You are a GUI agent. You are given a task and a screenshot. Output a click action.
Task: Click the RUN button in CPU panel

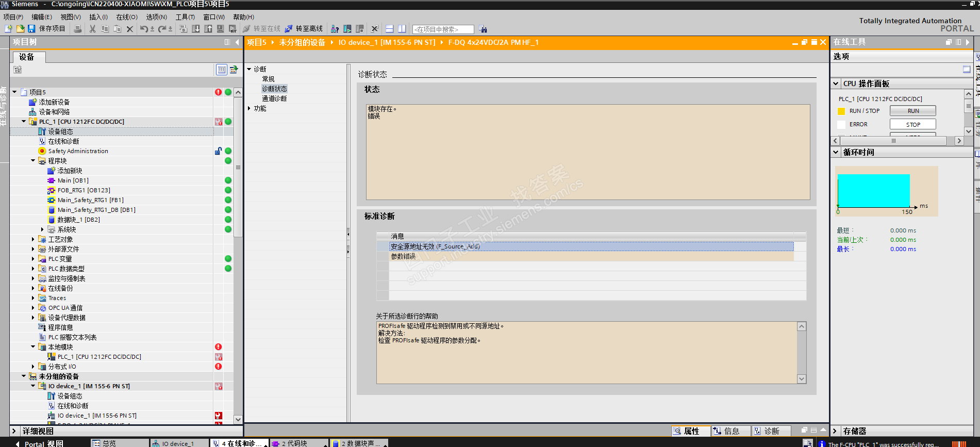coord(912,111)
